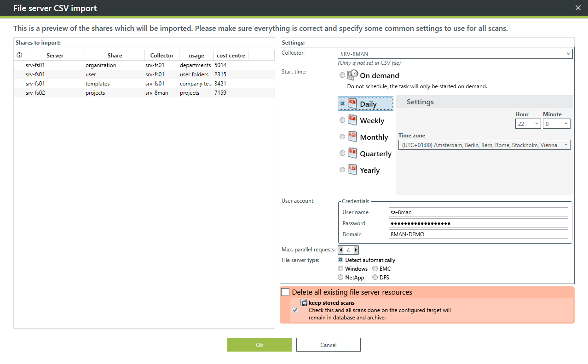Click the Monthly calendar icon

point(352,136)
